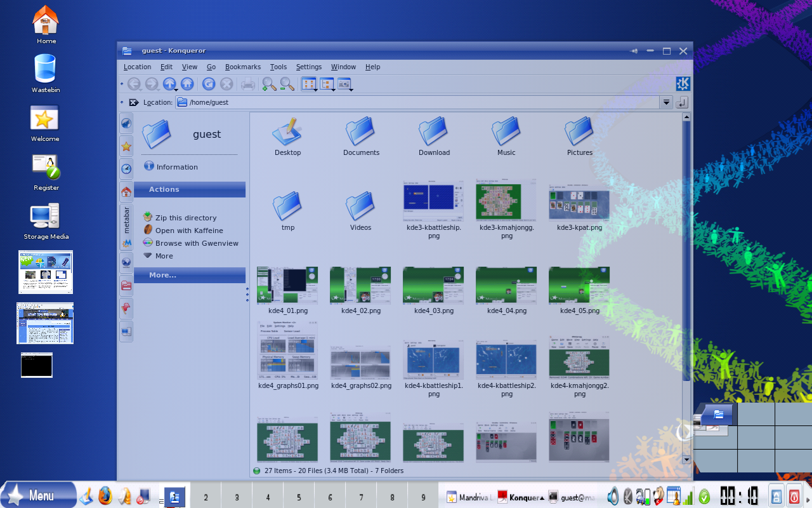Image resolution: width=812 pixels, height=508 pixels.
Task: Open the location history dropdown arrow
Action: [665, 102]
